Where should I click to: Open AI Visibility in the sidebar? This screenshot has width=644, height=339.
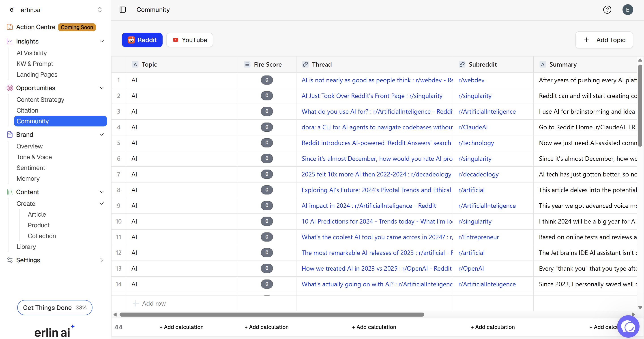32,53
